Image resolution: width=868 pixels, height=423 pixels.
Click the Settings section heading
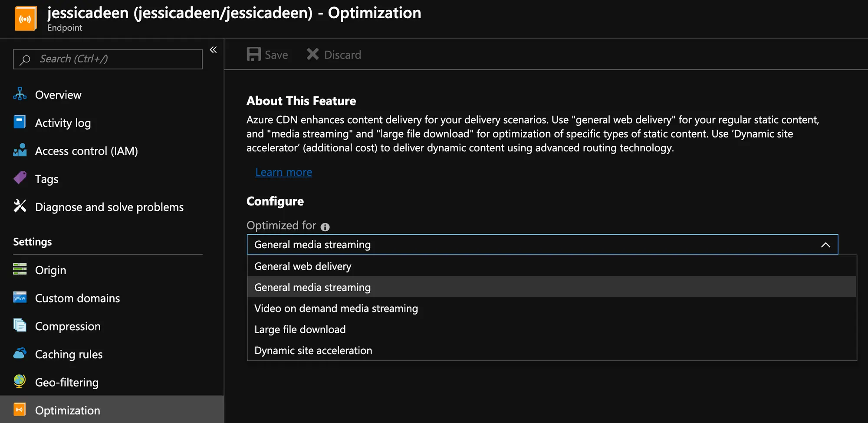tap(33, 242)
